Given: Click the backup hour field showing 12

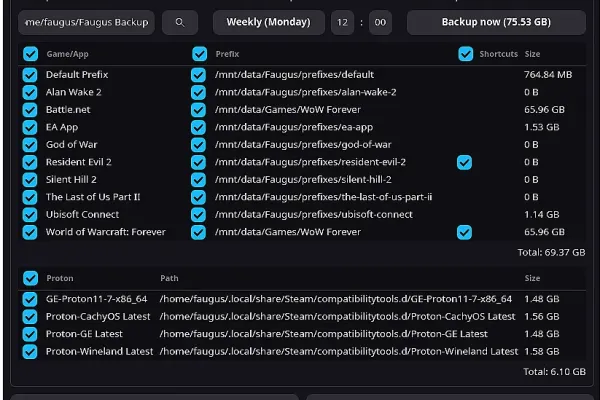Looking at the screenshot, I should point(342,23).
